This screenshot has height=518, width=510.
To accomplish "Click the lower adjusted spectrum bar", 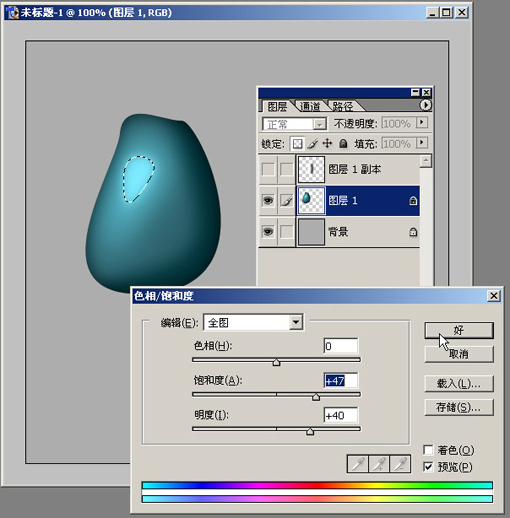I will pyautogui.click(x=317, y=499).
